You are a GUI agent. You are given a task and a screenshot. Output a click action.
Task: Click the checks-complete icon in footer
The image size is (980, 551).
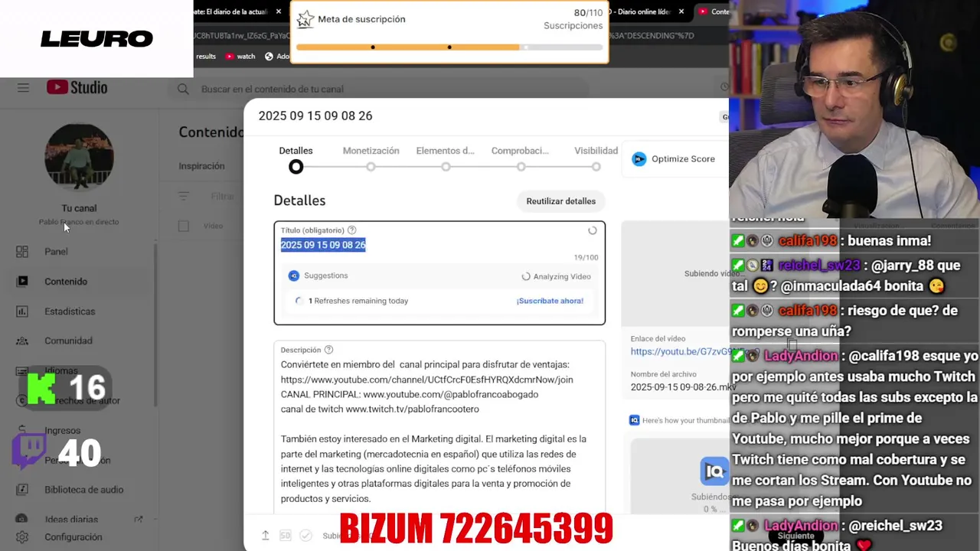click(305, 536)
